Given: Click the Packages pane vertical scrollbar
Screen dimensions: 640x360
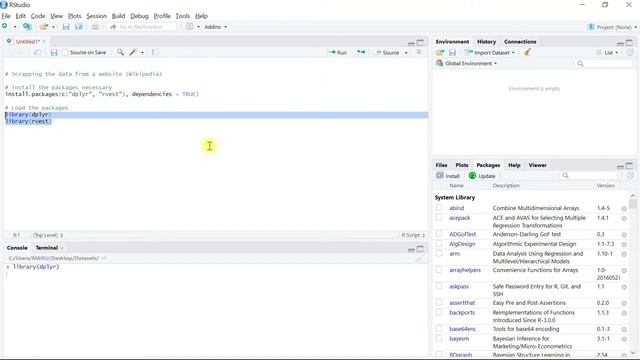Looking at the screenshot, I should 633,274.
